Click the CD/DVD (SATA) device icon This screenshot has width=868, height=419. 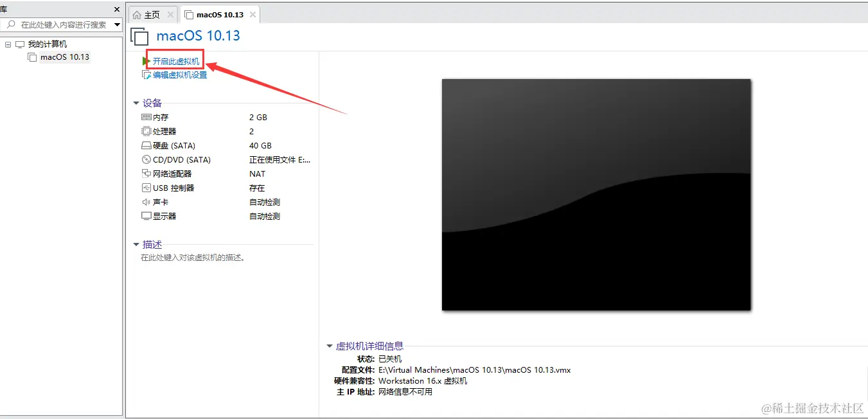pyautogui.click(x=146, y=159)
